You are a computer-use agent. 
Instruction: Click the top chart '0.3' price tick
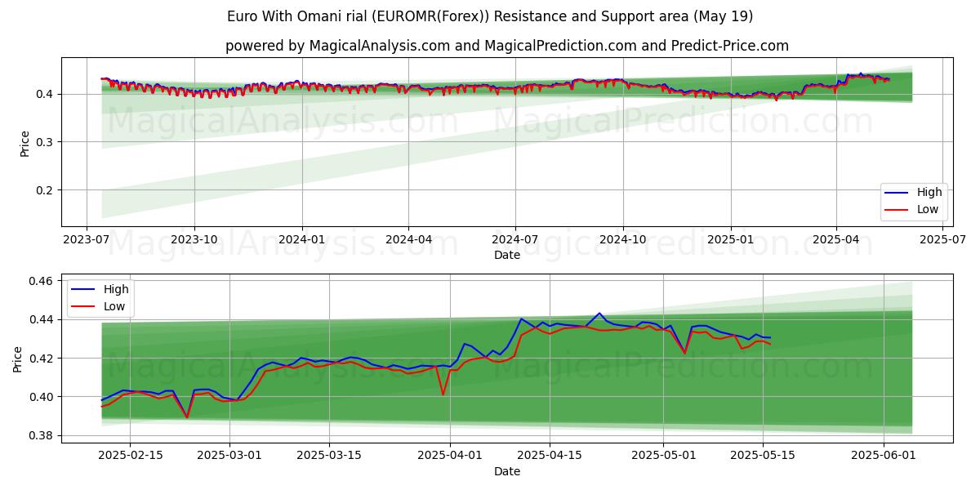(x=46, y=142)
